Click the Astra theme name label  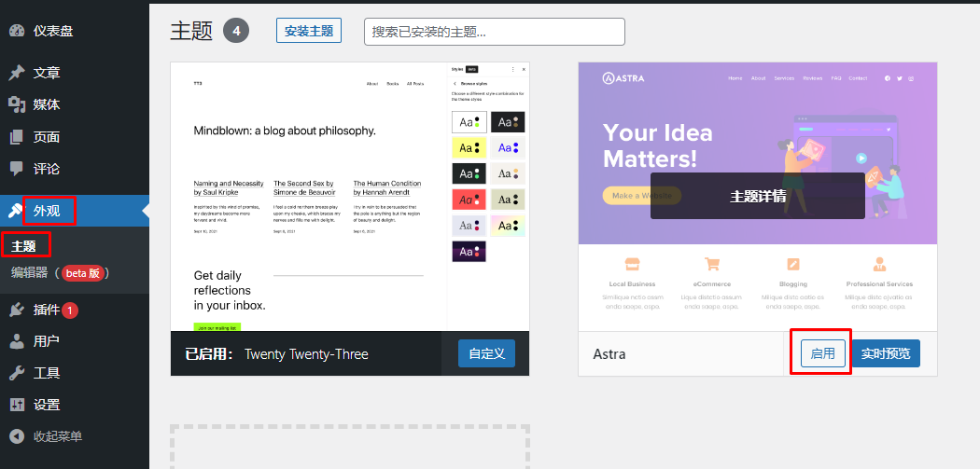(609, 354)
